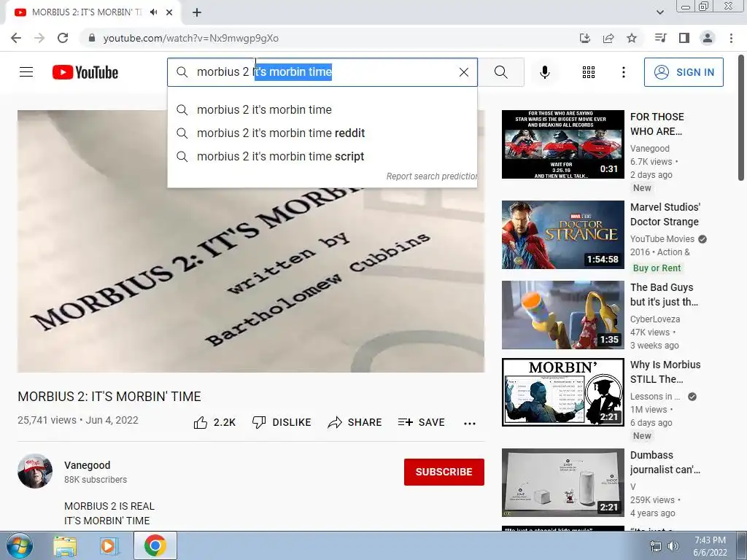Start voice search with the microphone
747x560 pixels.
544,72
